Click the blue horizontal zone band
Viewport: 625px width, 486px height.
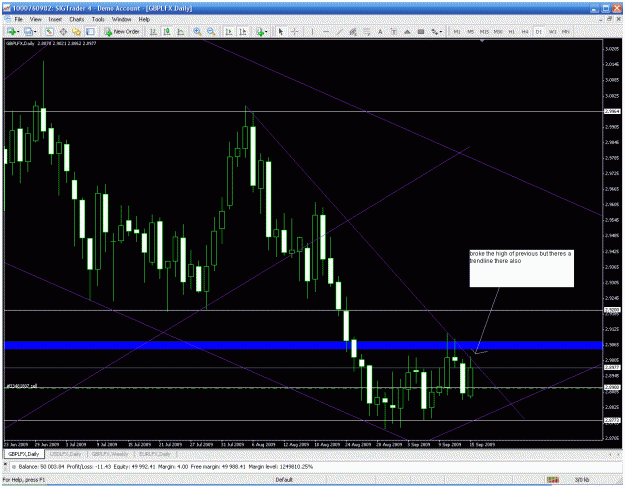[x=303, y=345]
